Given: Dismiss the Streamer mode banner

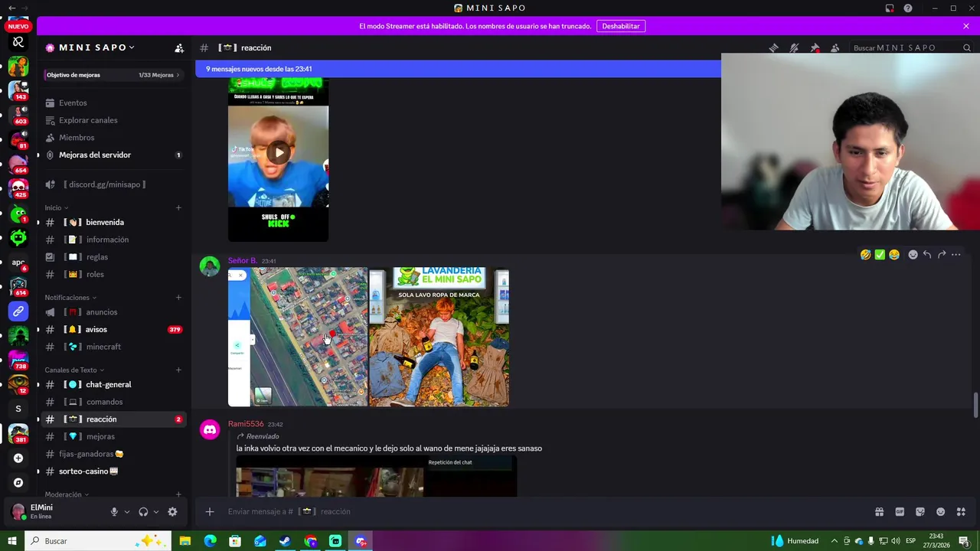Looking at the screenshot, I should click(x=966, y=26).
